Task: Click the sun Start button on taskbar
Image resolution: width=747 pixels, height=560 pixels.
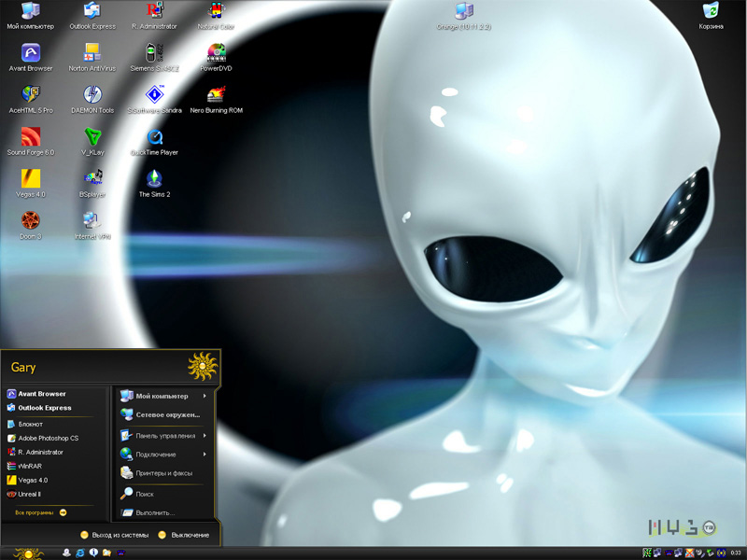Action: tap(28, 553)
